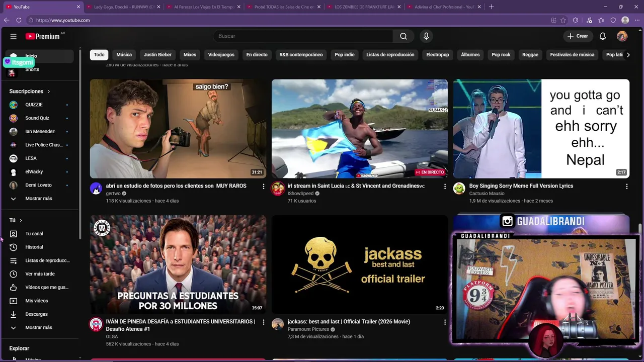Select the Videojuegos chip

[221, 55]
